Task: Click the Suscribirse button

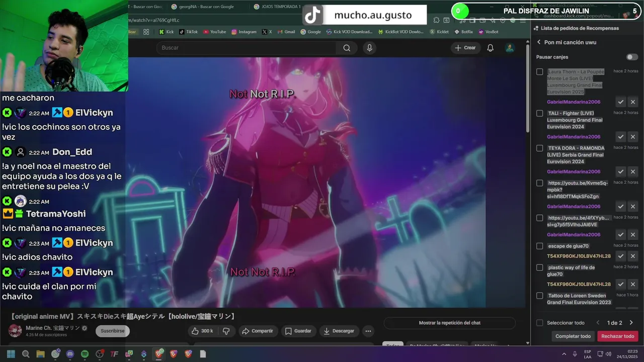Action: (x=113, y=331)
